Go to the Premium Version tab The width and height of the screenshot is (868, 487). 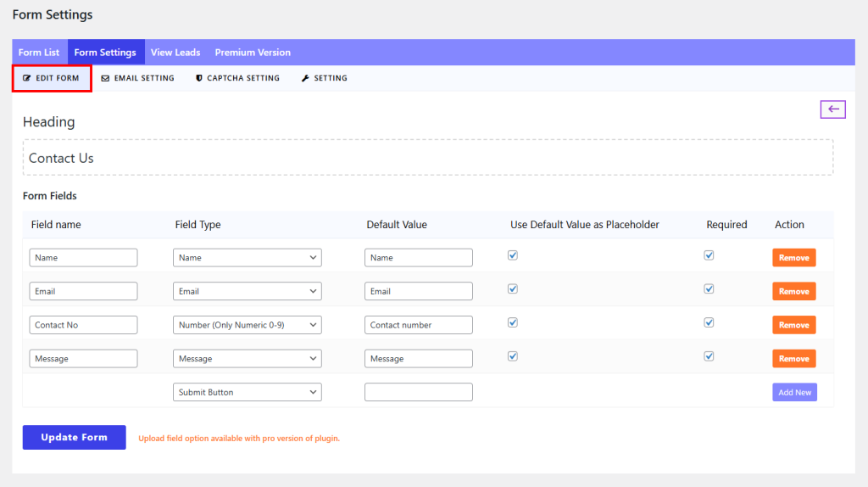pyautogui.click(x=253, y=53)
